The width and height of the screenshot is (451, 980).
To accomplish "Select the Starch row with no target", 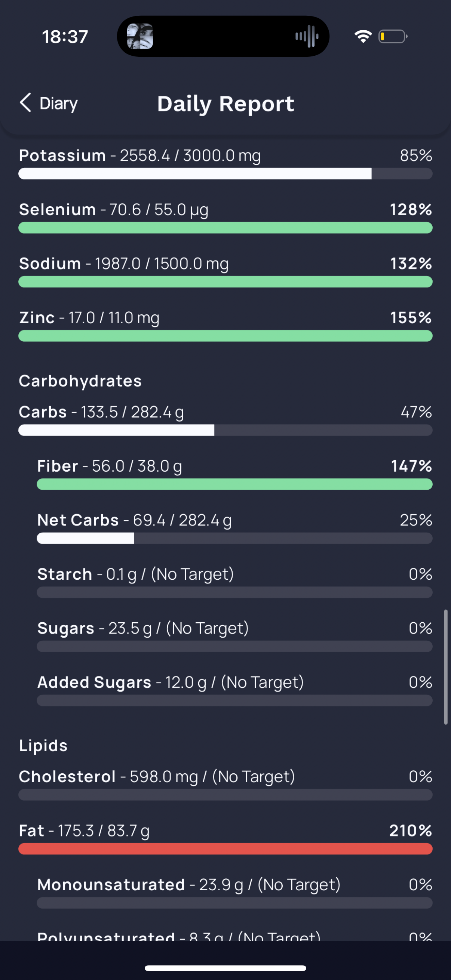I will (x=234, y=582).
